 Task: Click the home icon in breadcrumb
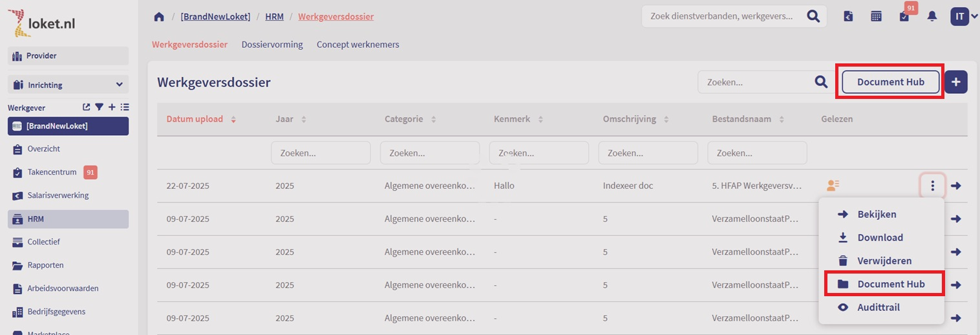click(x=159, y=17)
